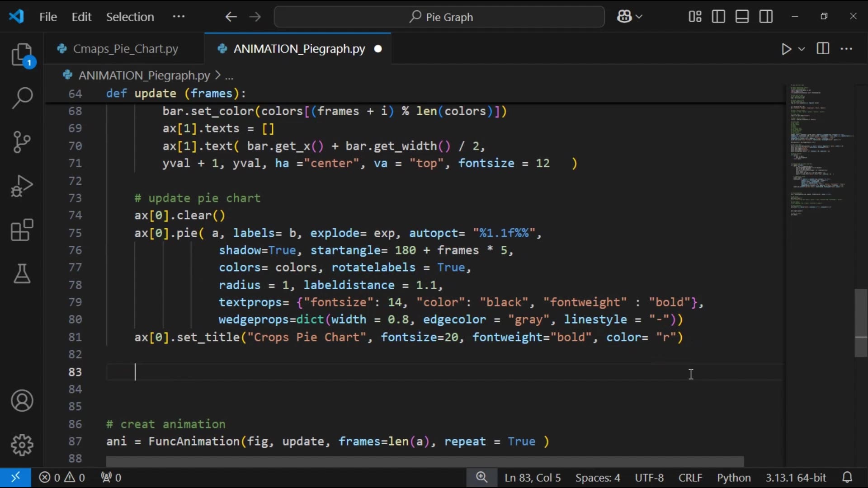Expand the run options dropdown chevron
This screenshot has height=488, width=868.
point(801,49)
